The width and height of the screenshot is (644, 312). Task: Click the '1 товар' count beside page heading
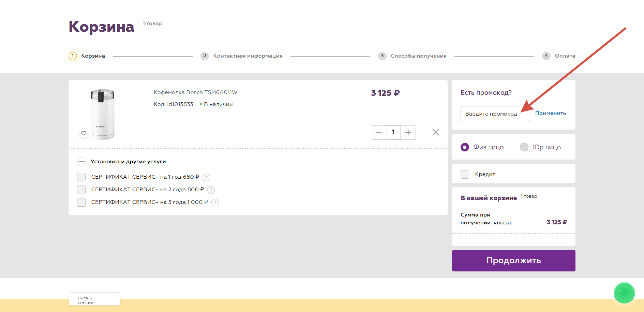tap(152, 24)
